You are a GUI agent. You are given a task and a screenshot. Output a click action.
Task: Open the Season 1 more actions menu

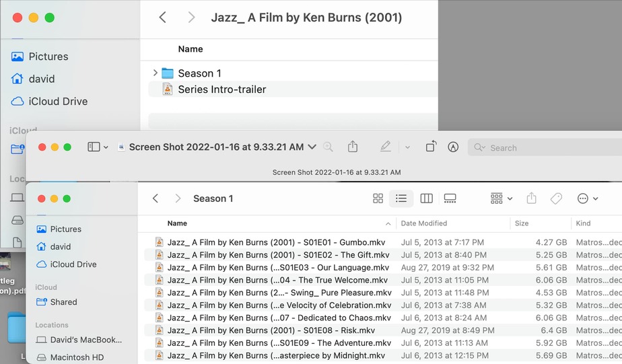(x=588, y=198)
